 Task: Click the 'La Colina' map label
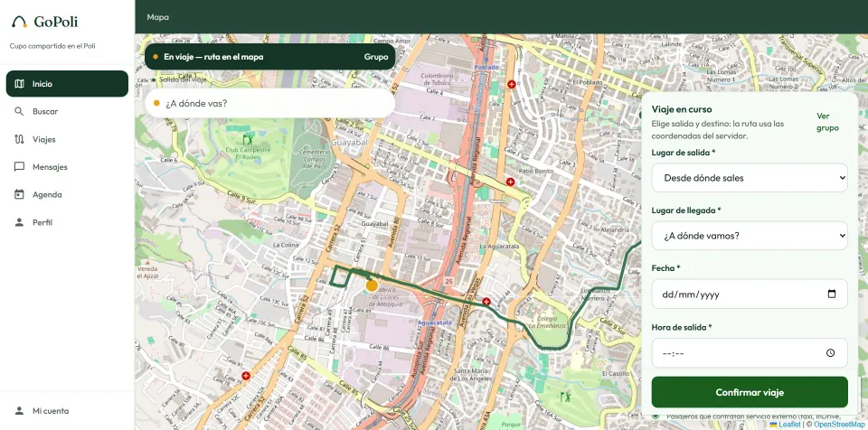tap(286, 244)
